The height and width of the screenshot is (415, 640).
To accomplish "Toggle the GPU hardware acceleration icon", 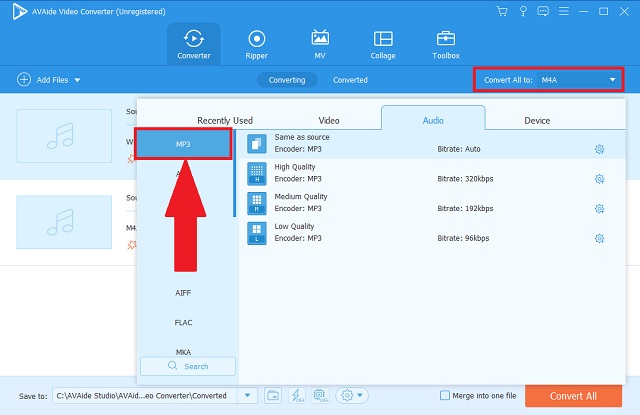I will (320, 395).
